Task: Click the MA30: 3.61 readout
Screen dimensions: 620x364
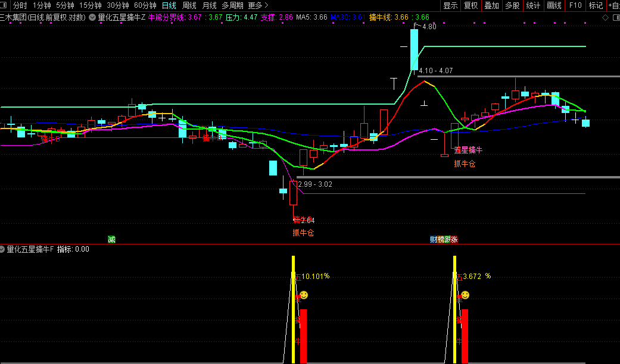Action: tap(348, 17)
